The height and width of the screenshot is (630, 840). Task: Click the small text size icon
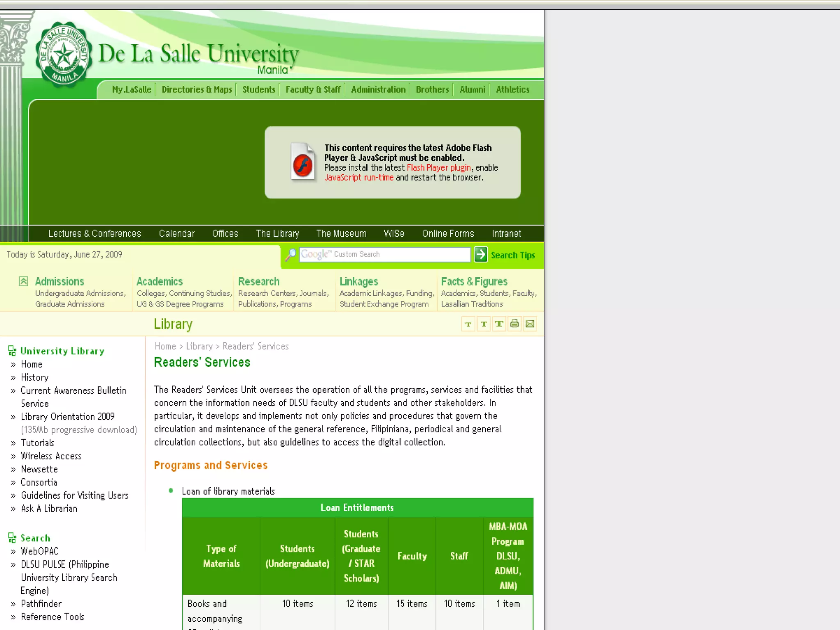click(468, 324)
